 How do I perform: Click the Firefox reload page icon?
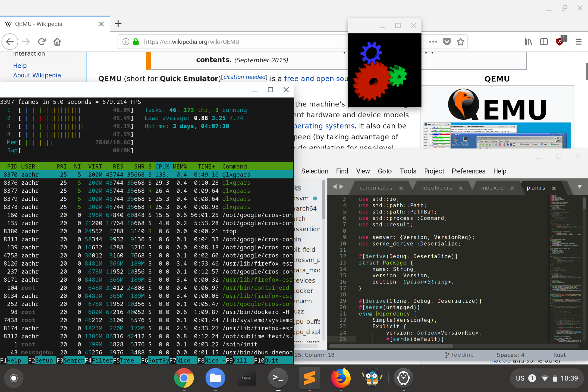pyautogui.click(x=42, y=42)
